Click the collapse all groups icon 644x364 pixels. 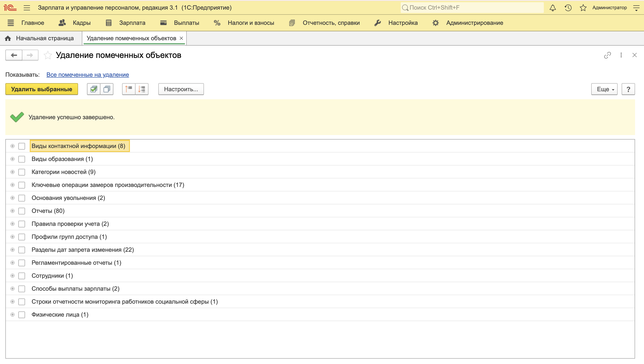129,89
